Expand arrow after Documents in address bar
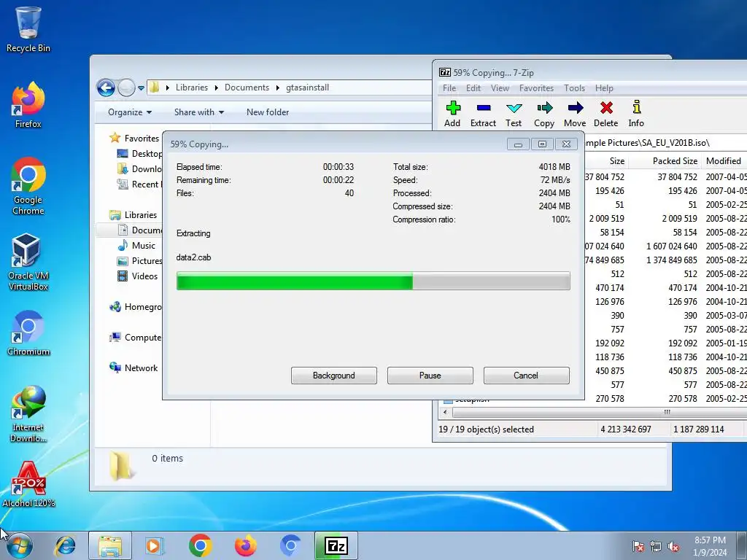 [x=278, y=87]
